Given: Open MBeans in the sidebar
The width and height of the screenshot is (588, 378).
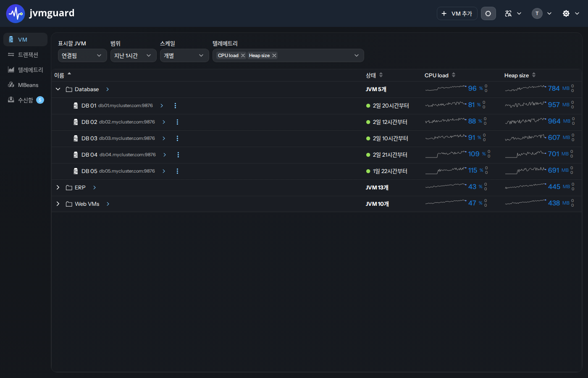Looking at the screenshot, I should [25, 85].
